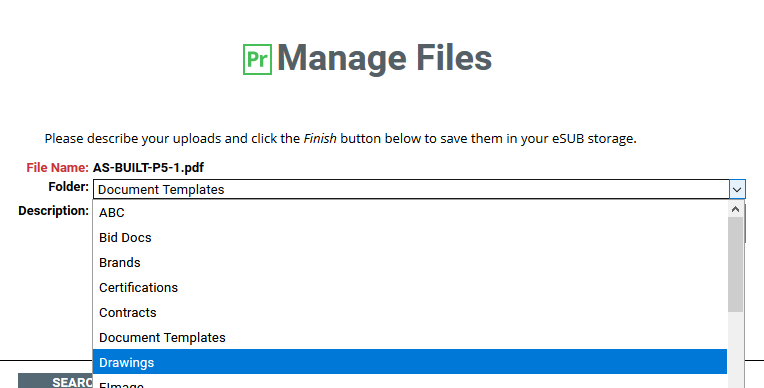Image resolution: width=764 pixels, height=388 pixels.
Task: Click the partially hidden SEARCH button
Action: click(x=55, y=381)
